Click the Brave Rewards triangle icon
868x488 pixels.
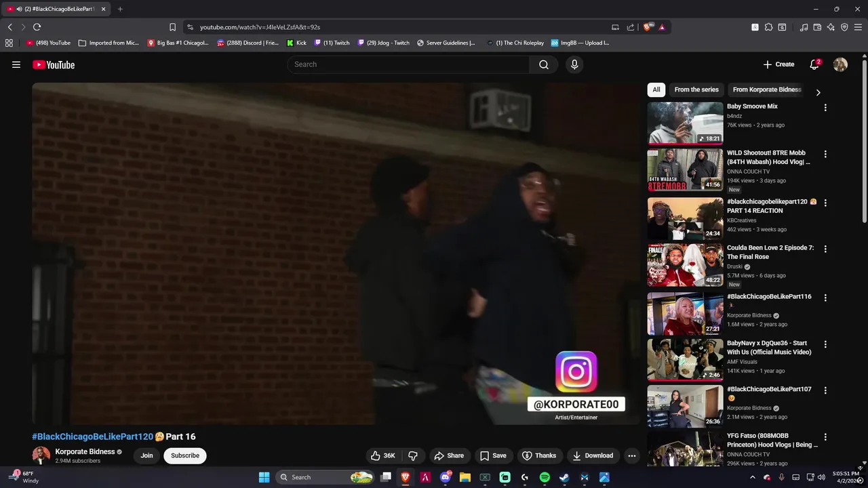tap(662, 27)
